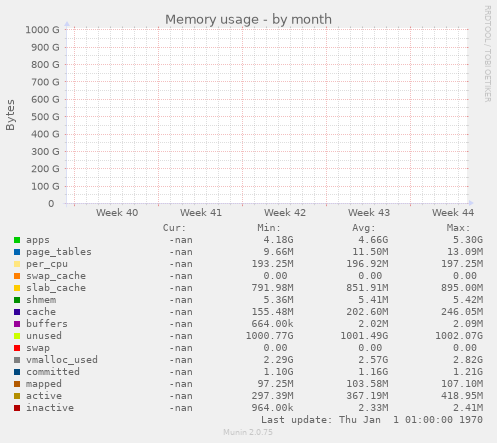Click the 'swap_cache' legend label
Screen dimensions: 497x443
tap(56, 276)
